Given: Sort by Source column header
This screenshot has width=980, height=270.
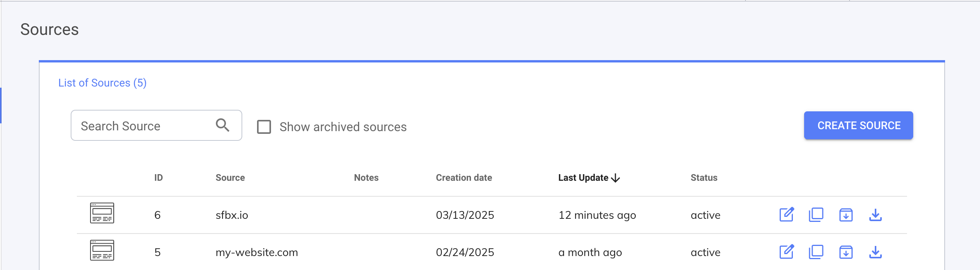Looking at the screenshot, I should point(230,178).
